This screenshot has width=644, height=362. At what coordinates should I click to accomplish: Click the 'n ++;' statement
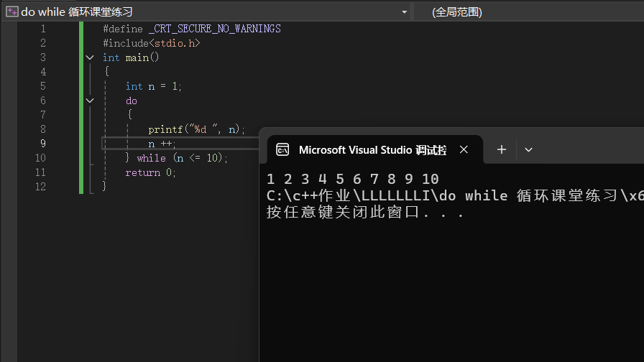pos(162,144)
